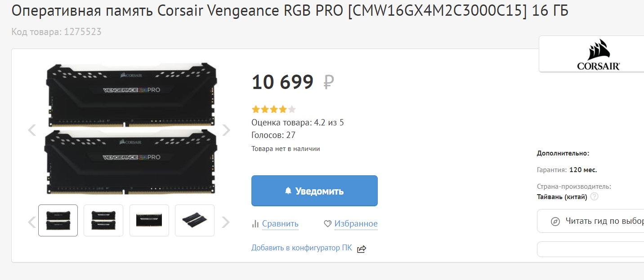Click the Corsair brand logo
Screen dimensions: 644x280
click(x=599, y=55)
